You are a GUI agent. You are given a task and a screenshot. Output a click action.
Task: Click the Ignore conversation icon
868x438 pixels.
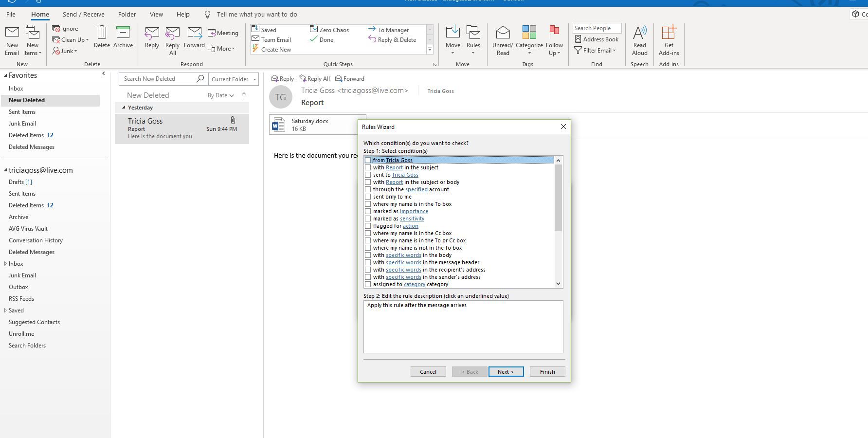(56, 29)
